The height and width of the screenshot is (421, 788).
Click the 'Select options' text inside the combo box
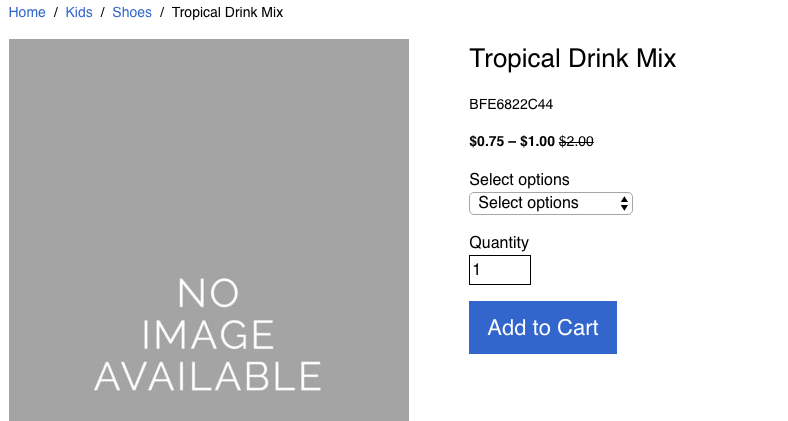tap(528, 203)
